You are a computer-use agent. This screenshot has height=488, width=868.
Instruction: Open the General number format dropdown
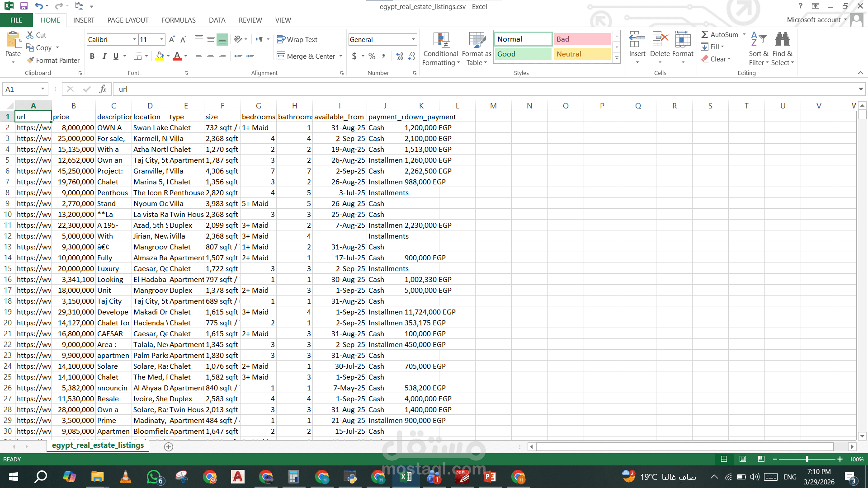[x=413, y=40]
